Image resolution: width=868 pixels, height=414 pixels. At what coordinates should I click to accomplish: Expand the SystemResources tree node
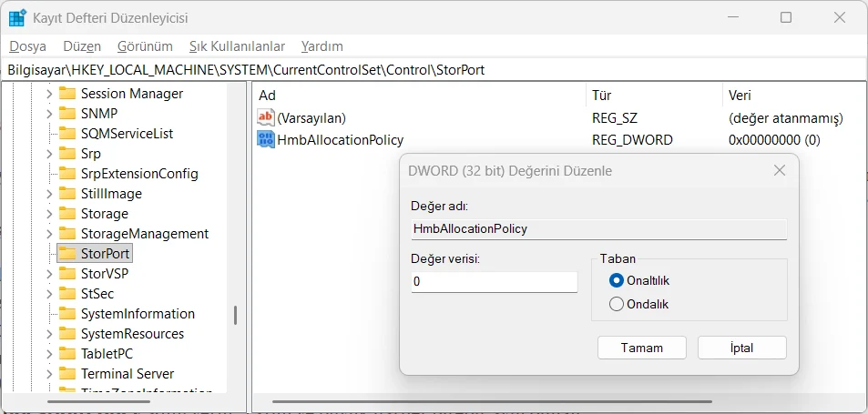point(49,334)
